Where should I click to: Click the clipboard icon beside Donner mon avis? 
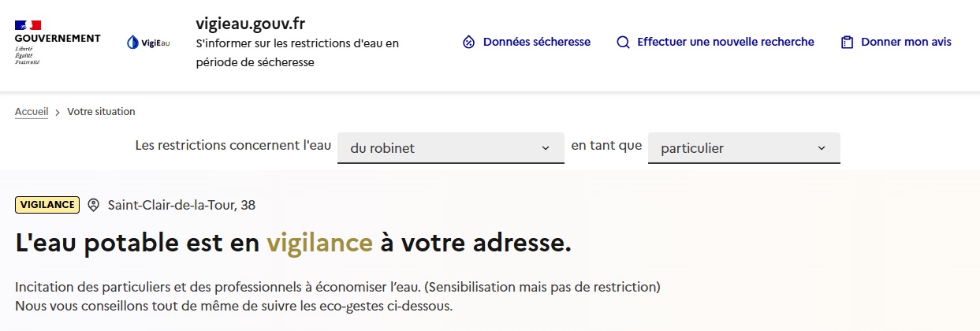847,43
